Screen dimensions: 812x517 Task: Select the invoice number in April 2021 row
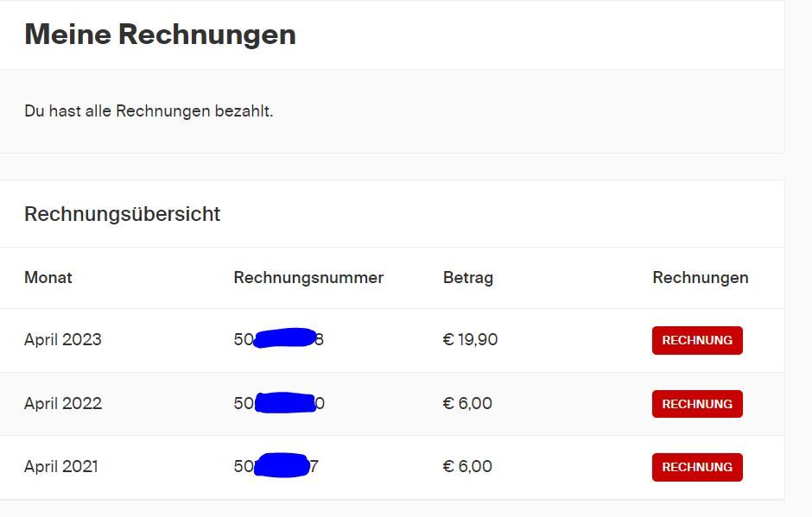click(x=276, y=466)
